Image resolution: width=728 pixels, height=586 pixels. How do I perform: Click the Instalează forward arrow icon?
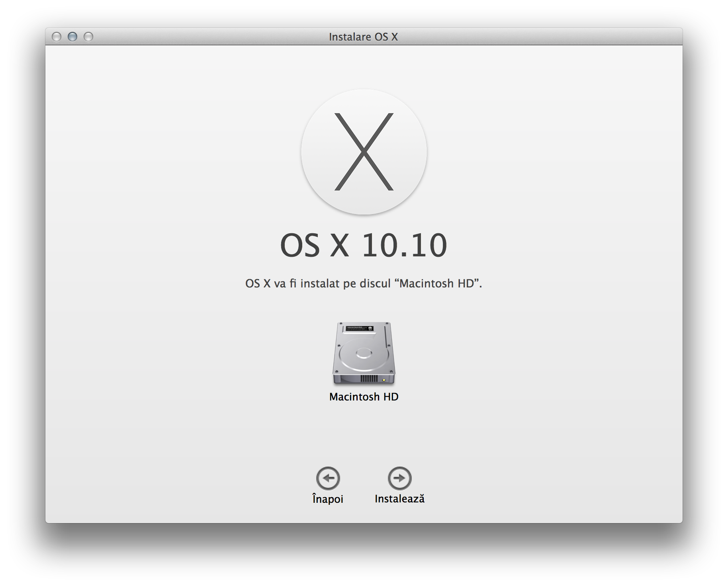pyautogui.click(x=399, y=478)
